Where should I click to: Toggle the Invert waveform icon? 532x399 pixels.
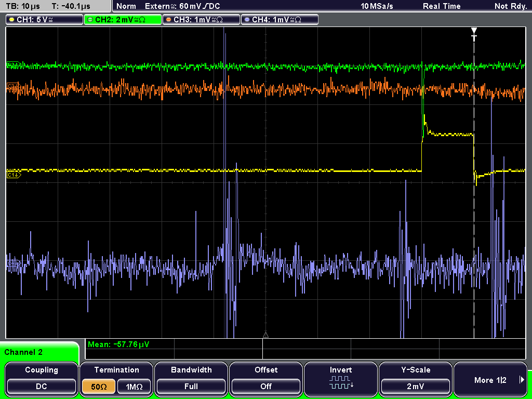341,382
